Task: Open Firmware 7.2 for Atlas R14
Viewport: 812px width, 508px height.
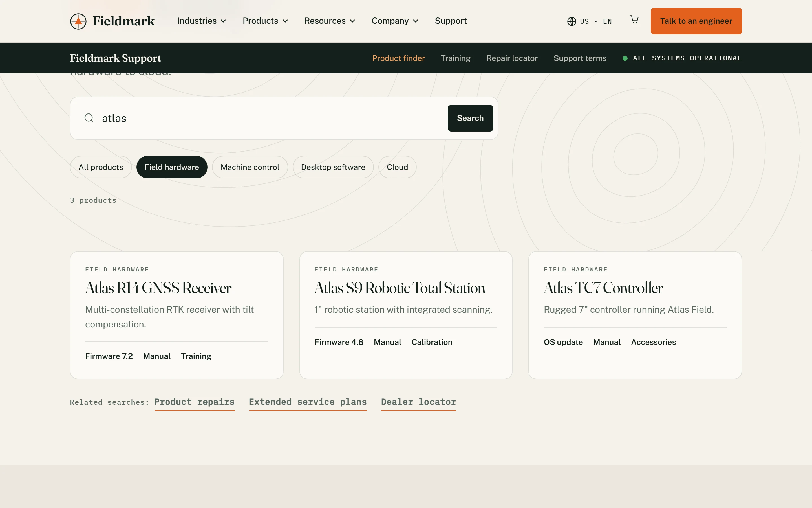Action: click(109, 356)
